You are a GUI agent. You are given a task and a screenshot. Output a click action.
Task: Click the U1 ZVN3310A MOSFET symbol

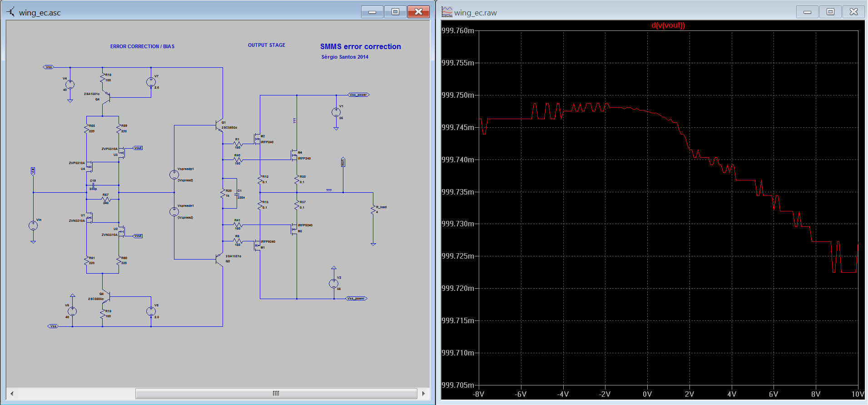tap(89, 218)
